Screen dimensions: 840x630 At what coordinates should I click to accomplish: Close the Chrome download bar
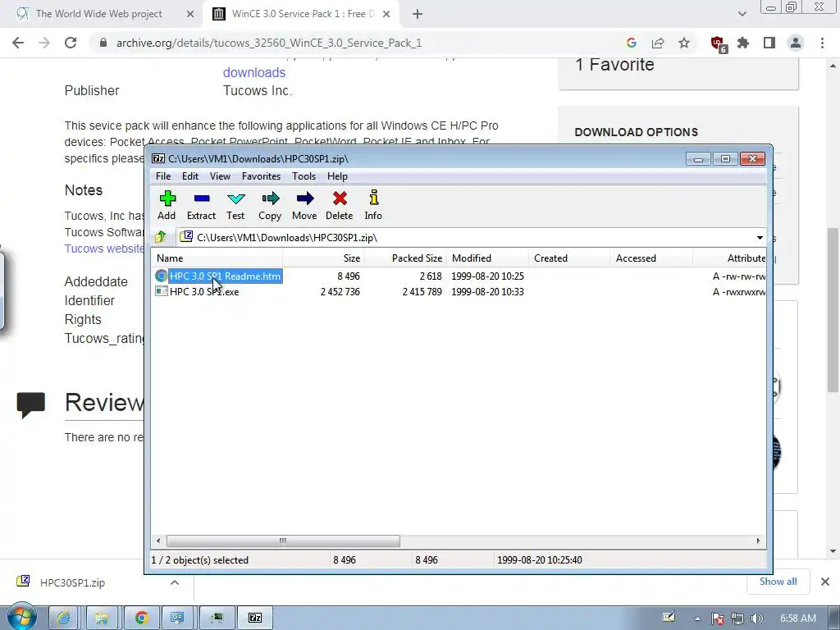click(x=825, y=582)
